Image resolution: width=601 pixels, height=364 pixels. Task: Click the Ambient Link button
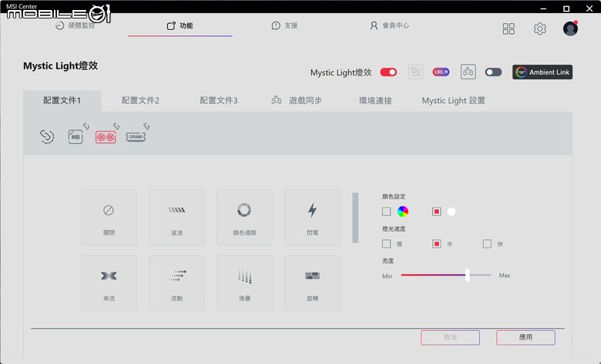(x=542, y=72)
